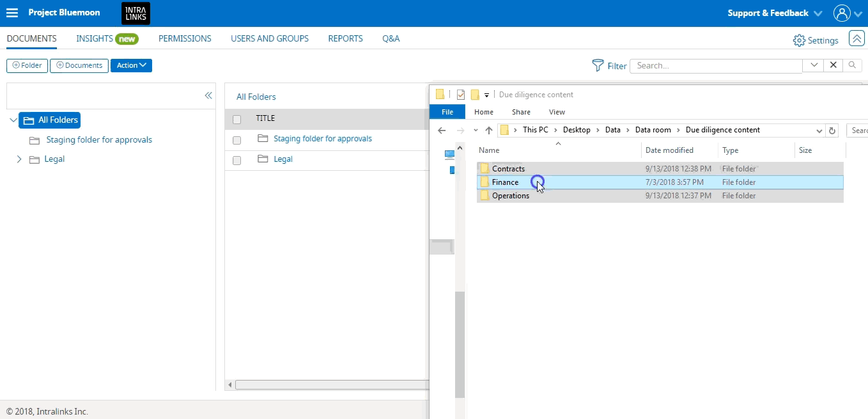The width and height of the screenshot is (868, 419).
Task: Clear the search with the X icon
Action: (833, 65)
